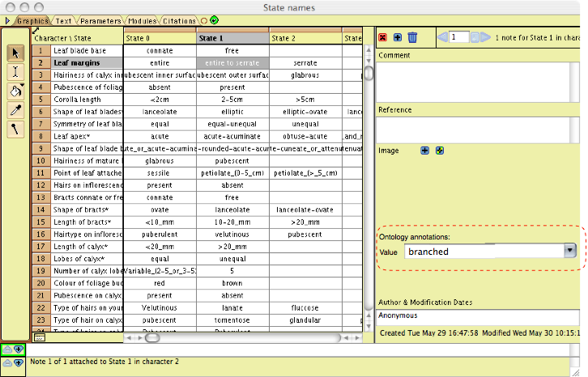Click minus icon in green-highlighted box
Image resolution: width=588 pixels, height=377 pixels.
point(7,349)
